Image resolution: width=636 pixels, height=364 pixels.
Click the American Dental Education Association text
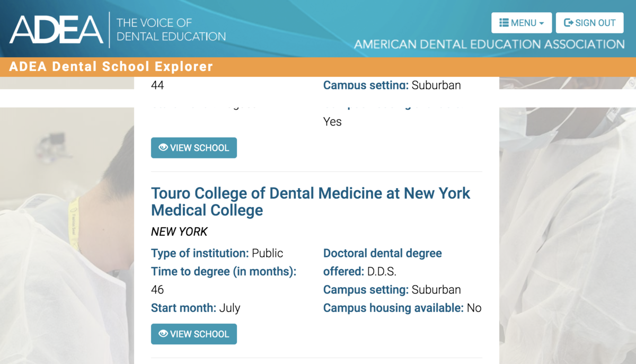(x=489, y=45)
